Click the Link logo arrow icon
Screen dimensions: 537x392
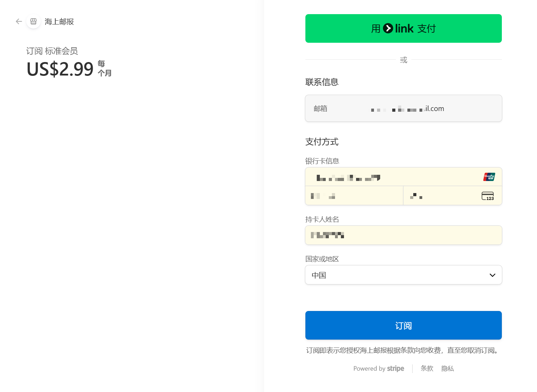click(388, 28)
